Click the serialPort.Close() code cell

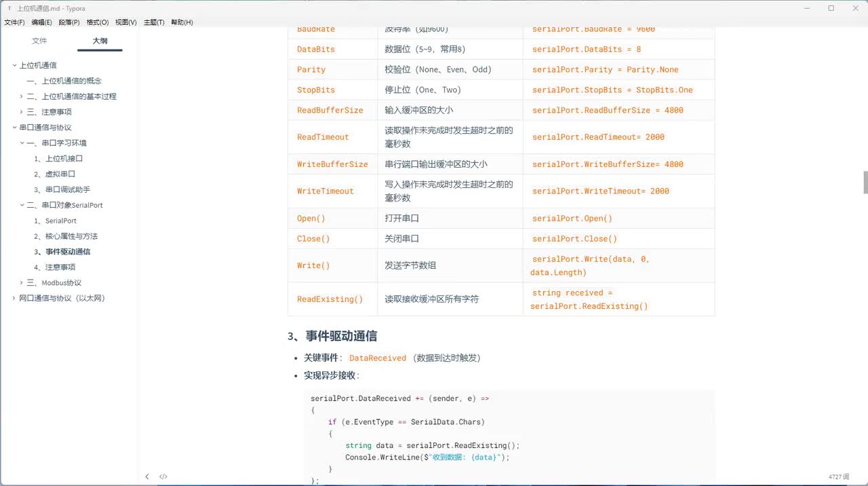point(618,239)
